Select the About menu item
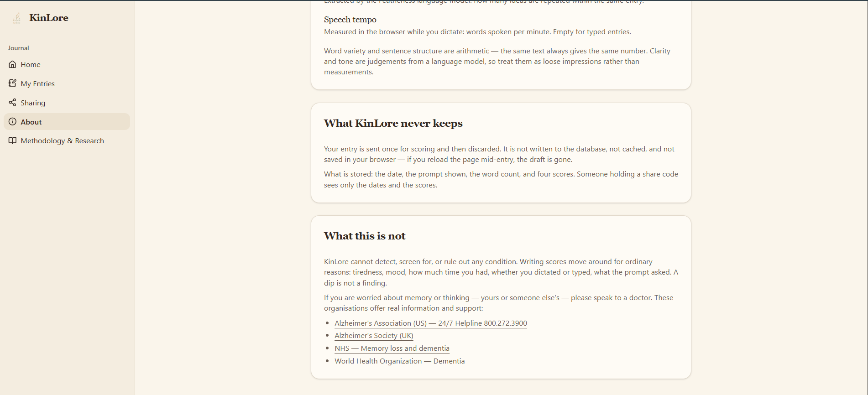Viewport: 868px width, 395px height. (67, 122)
